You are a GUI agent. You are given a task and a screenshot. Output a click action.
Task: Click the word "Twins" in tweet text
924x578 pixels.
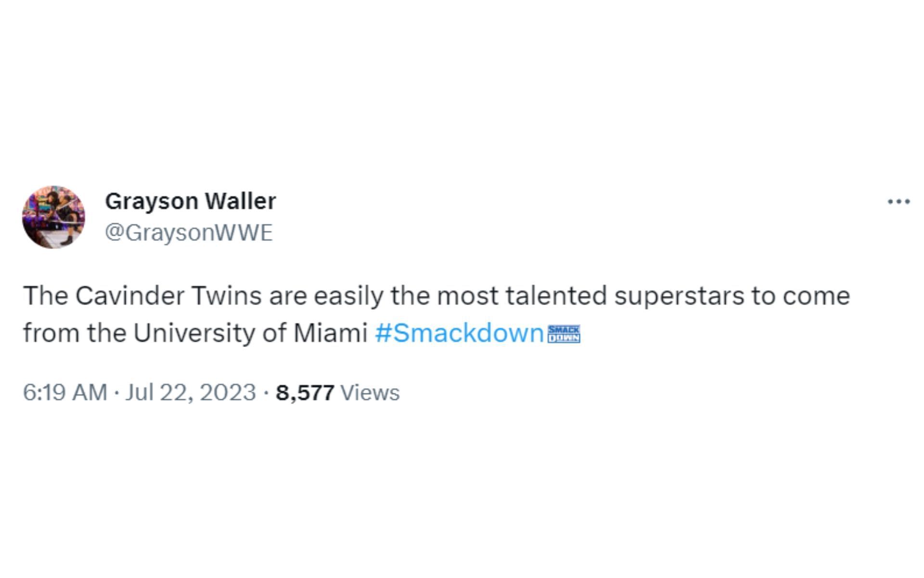pyautogui.click(x=227, y=296)
